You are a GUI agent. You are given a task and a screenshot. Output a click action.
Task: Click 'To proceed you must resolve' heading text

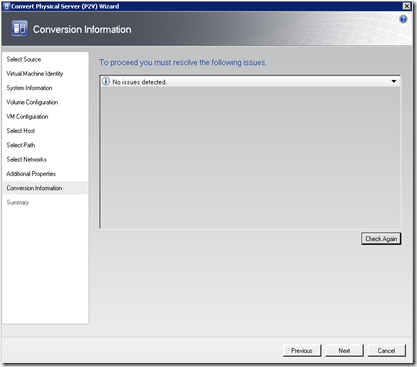183,62
